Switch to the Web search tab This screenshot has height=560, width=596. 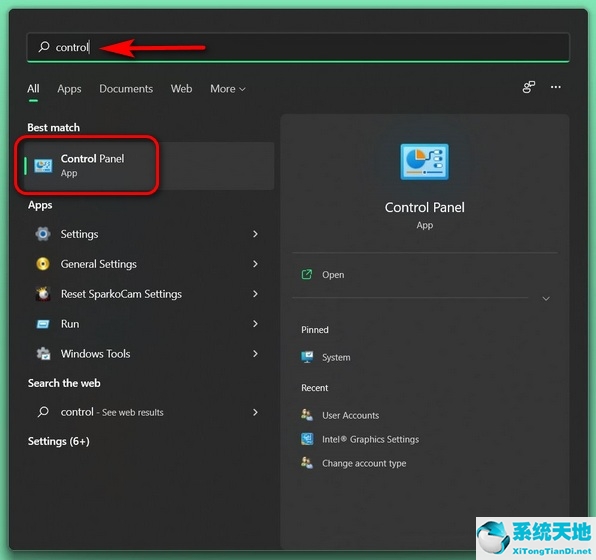coord(181,89)
